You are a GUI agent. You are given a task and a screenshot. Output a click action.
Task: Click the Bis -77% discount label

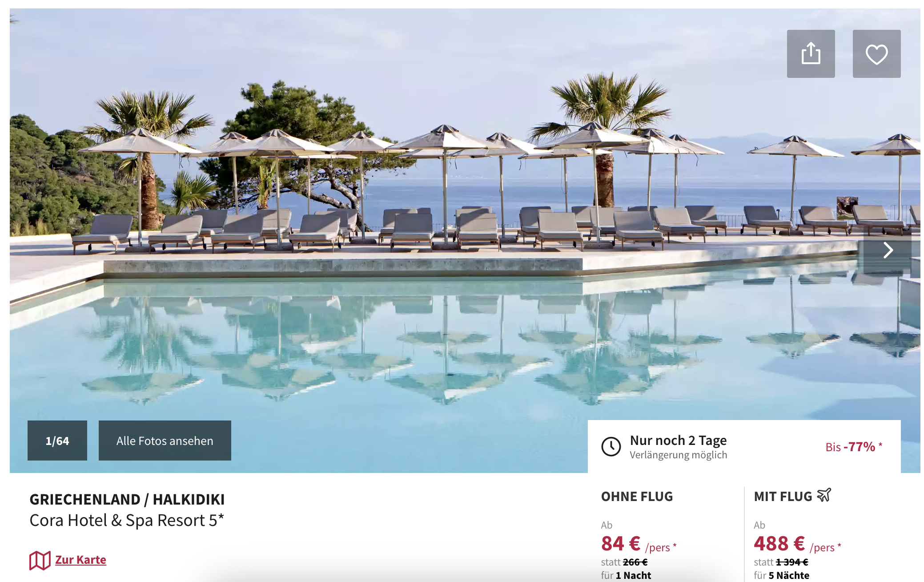(854, 447)
